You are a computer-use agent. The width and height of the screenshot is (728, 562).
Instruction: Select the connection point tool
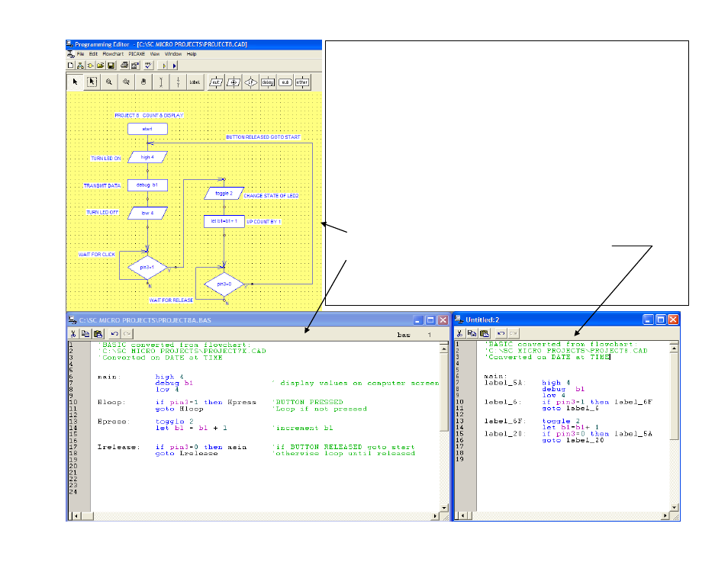coord(178,82)
